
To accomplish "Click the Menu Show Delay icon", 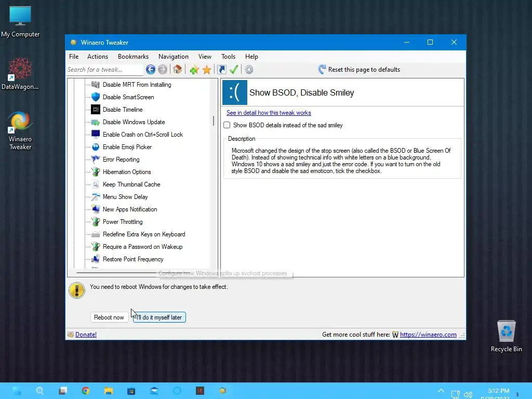I will tap(96, 197).
